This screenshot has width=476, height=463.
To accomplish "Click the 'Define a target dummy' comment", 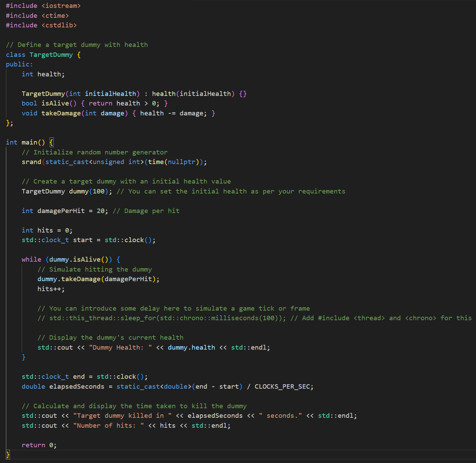I will [x=77, y=45].
